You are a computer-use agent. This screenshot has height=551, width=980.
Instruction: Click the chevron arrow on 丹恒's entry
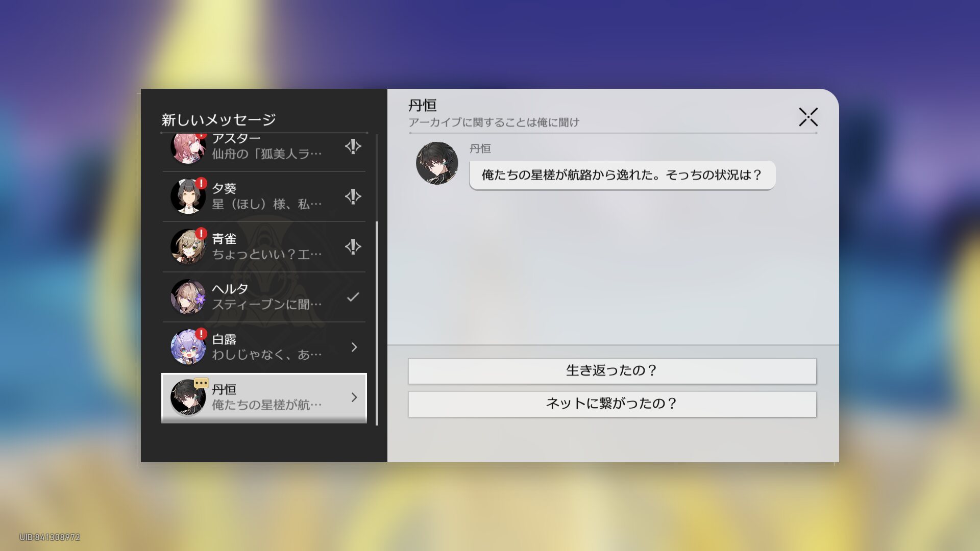(x=354, y=397)
